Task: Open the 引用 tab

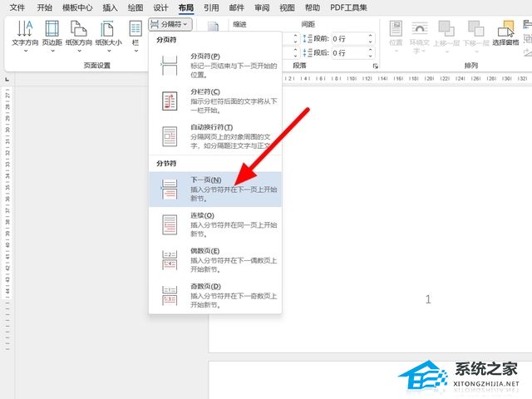Action: coord(211,7)
